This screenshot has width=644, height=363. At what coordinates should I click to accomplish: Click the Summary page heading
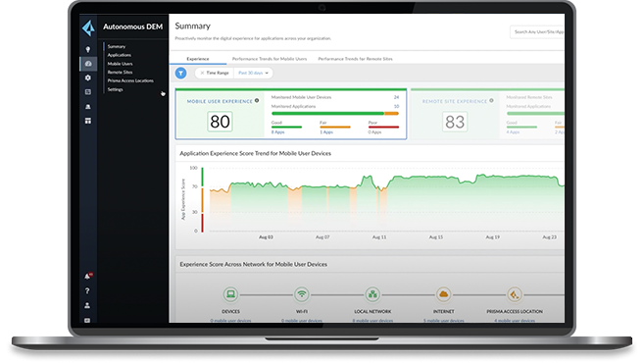[x=193, y=26]
